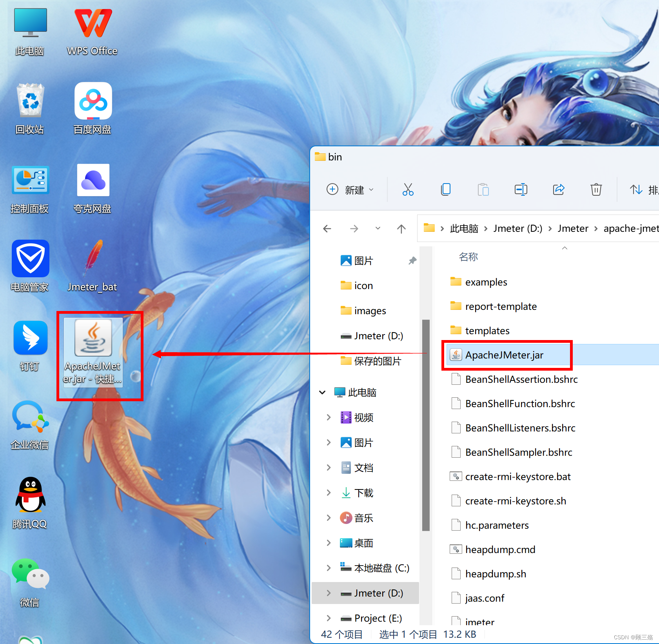Open 电脑管家 desktop icon
Image resolution: width=659 pixels, height=644 pixels.
30,267
